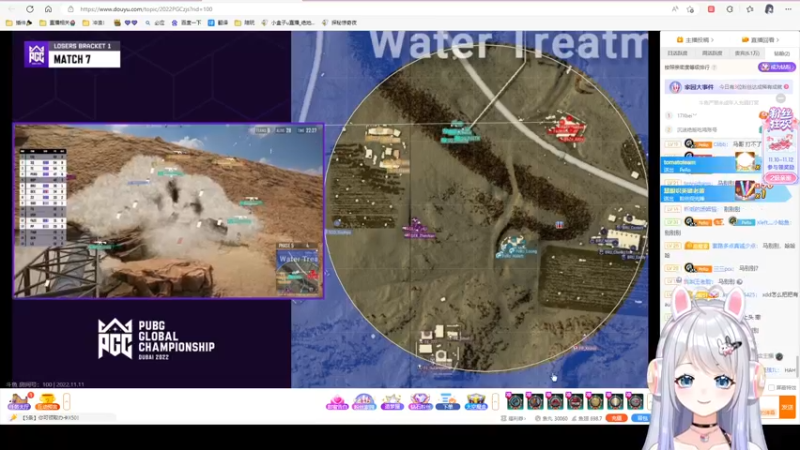Open the 小盒子 live stream bookmark
Viewport: 800px width, 450px height.
point(288,22)
